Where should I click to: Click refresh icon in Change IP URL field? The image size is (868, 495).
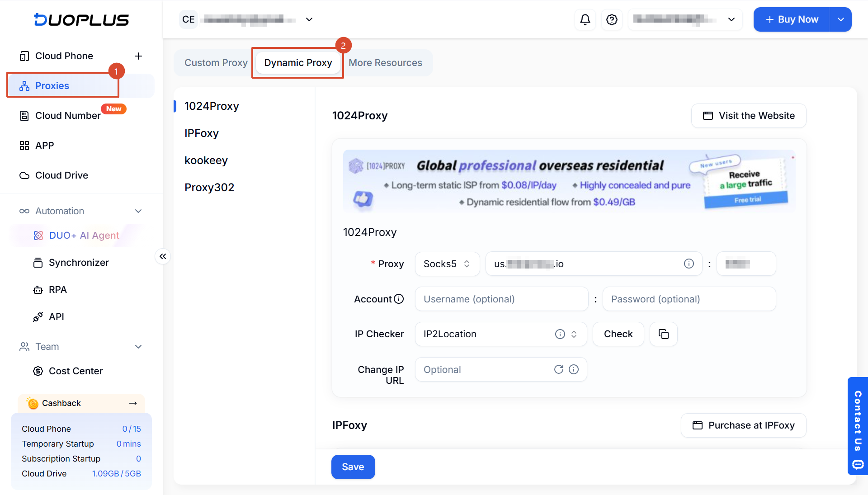(559, 369)
